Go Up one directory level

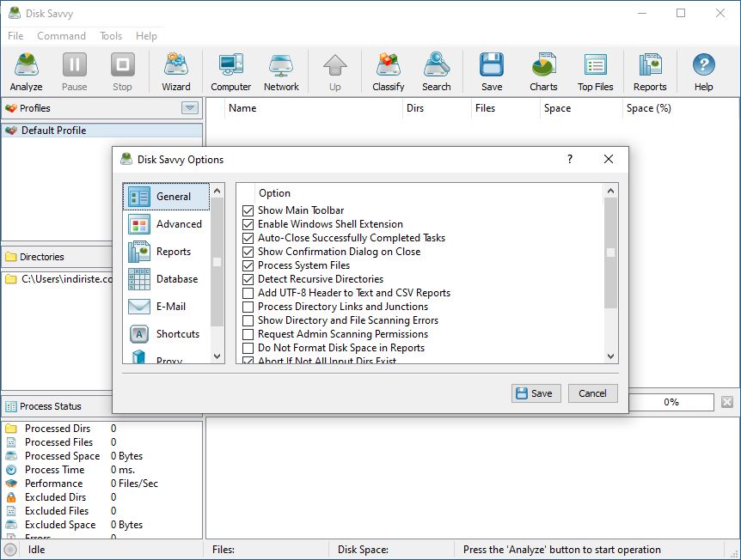coord(334,72)
